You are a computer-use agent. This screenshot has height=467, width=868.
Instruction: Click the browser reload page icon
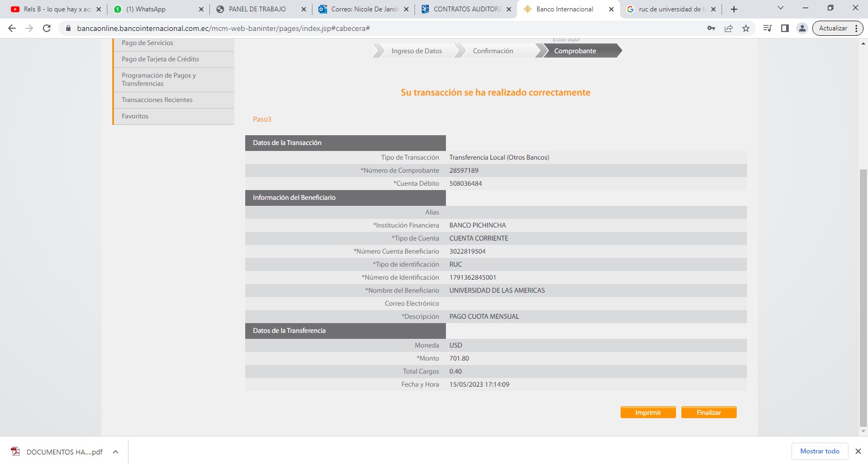coord(47,28)
